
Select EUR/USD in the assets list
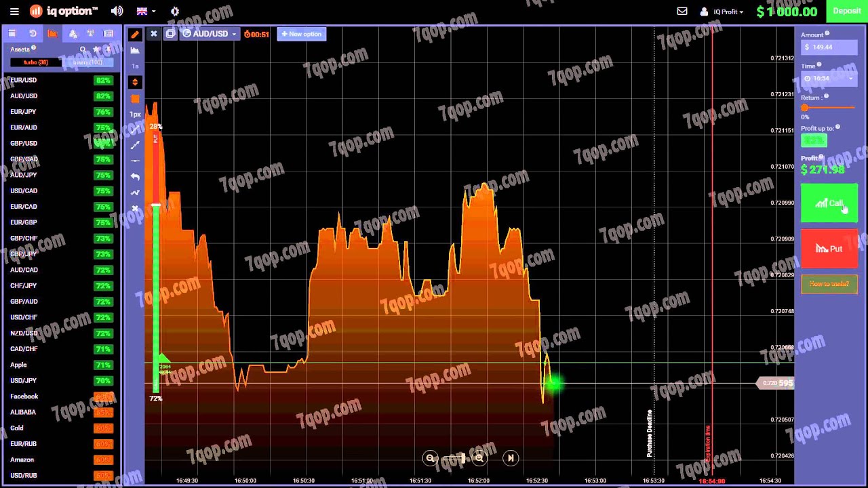click(x=61, y=80)
